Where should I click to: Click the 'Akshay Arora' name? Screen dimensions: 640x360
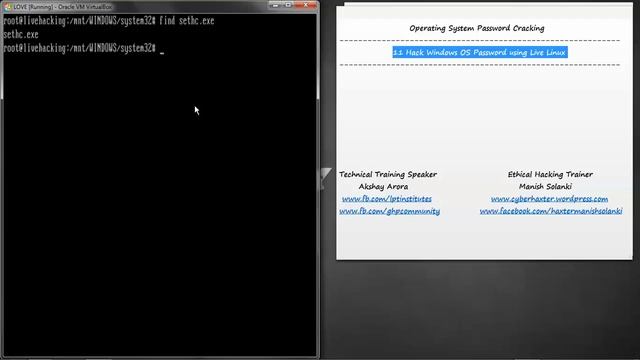383,187
